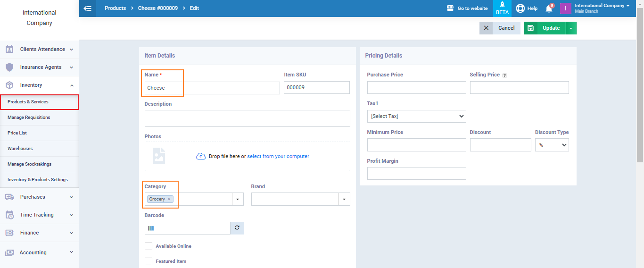Screen dimensions: 644x268
Task: Expand the Brand dropdown arrow
Action: tap(344, 199)
